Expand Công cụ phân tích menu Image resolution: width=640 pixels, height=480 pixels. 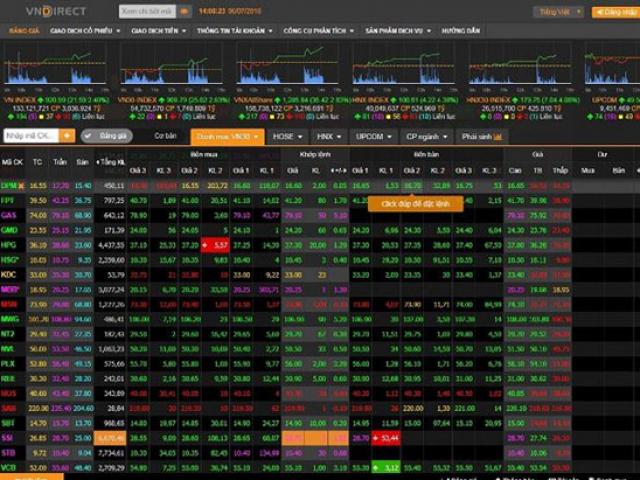[318, 31]
